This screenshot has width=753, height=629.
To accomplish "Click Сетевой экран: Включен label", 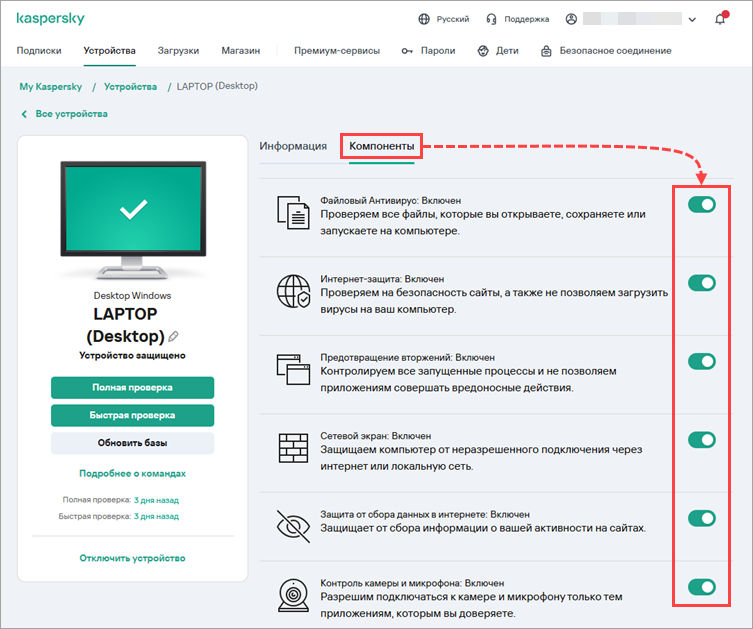I will [376, 435].
